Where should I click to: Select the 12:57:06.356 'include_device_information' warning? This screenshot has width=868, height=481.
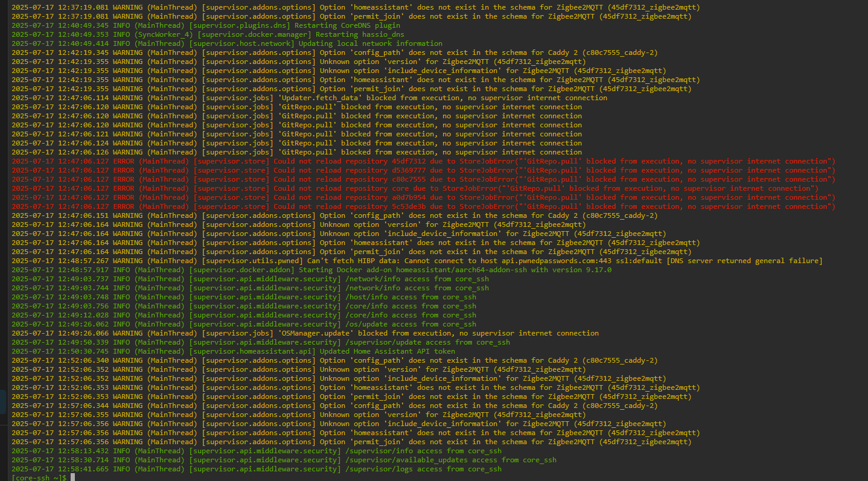pyautogui.click(x=339, y=424)
